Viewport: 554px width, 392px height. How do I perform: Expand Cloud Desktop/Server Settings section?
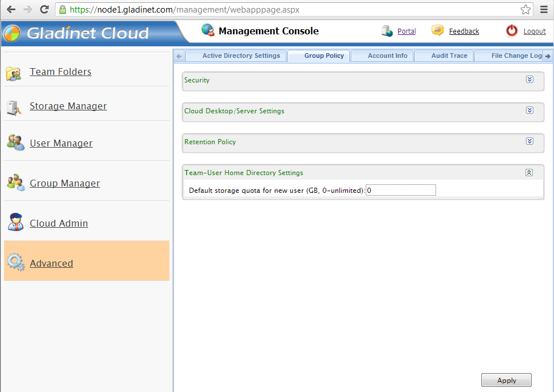tap(529, 110)
